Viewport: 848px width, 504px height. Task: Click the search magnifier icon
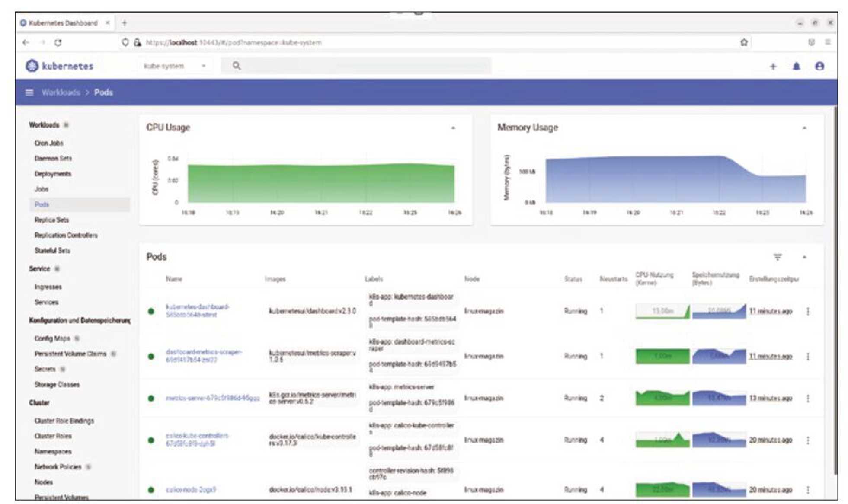(237, 66)
